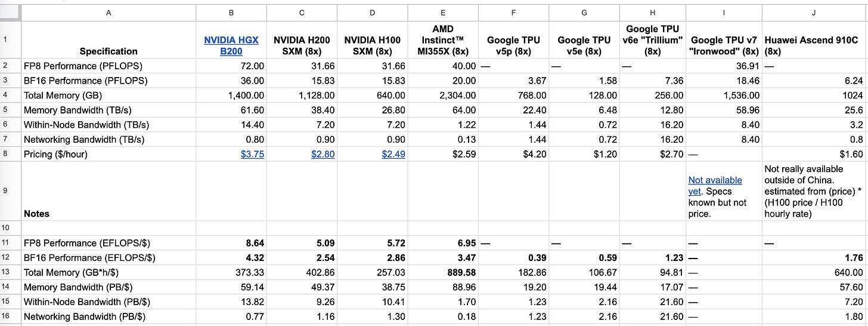Image resolution: width=868 pixels, height=326 pixels.
Task: Click the bold 889.58 memory cell
Action: coord(443,272)
